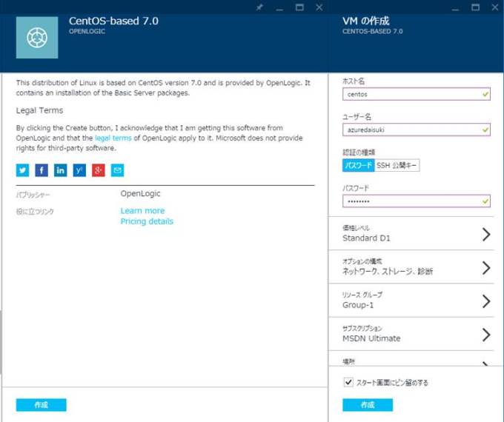The width and height of the screenshot is (504, 422).
Task: Share via the Twitter icon
Action: coord(22,170)
